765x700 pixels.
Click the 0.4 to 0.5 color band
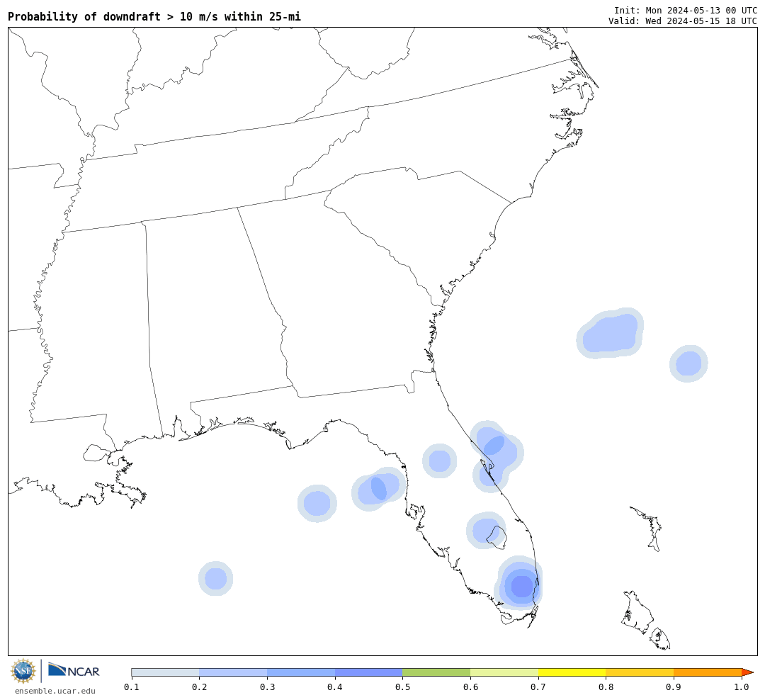(369, 672)
